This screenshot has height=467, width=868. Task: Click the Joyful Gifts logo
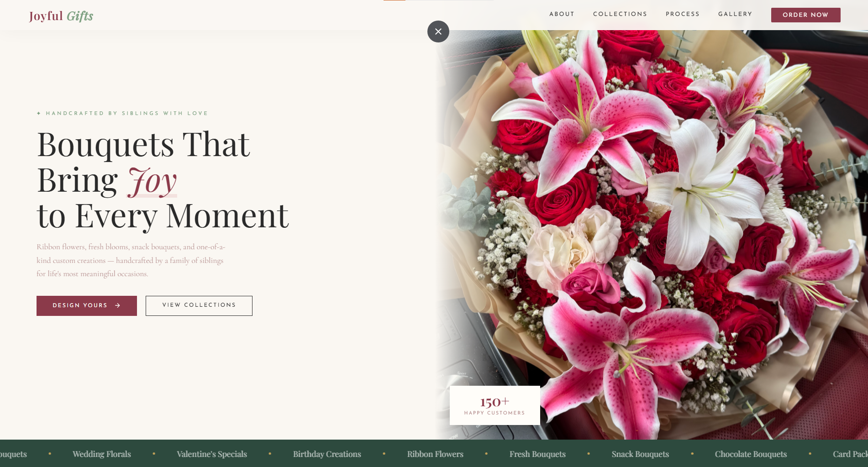(x=61, y=15)
